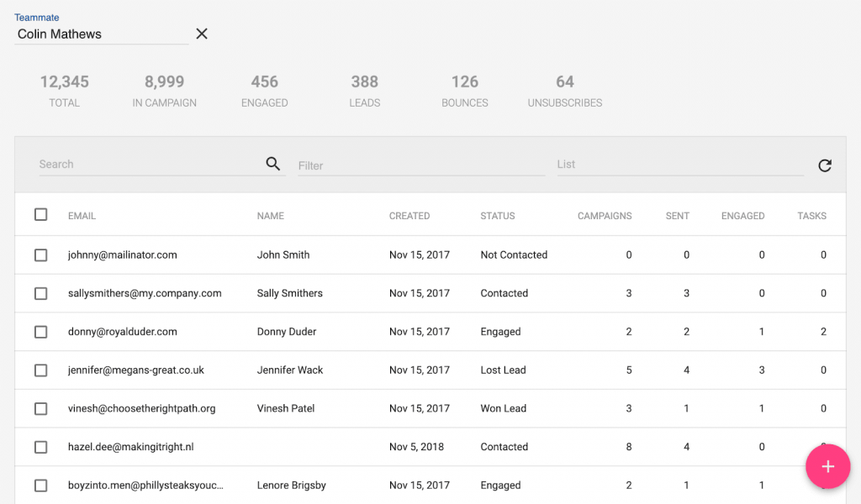Viewport: 861px width, 504px height.
Task: Open the Filter dropdown field
Action: [x=421, y=165]
